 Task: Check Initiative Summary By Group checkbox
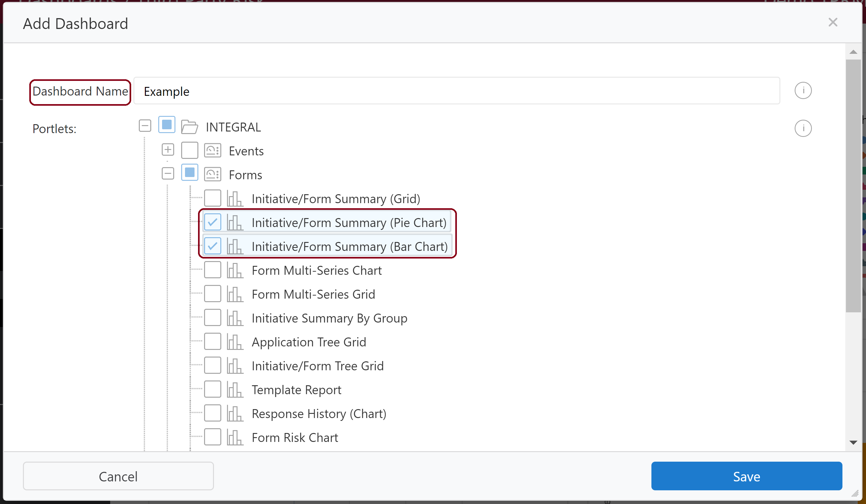click(x=212, y=317)
